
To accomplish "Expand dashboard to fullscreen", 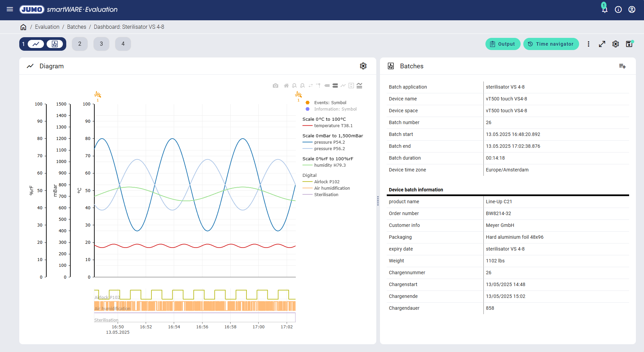I will (602, 44).
